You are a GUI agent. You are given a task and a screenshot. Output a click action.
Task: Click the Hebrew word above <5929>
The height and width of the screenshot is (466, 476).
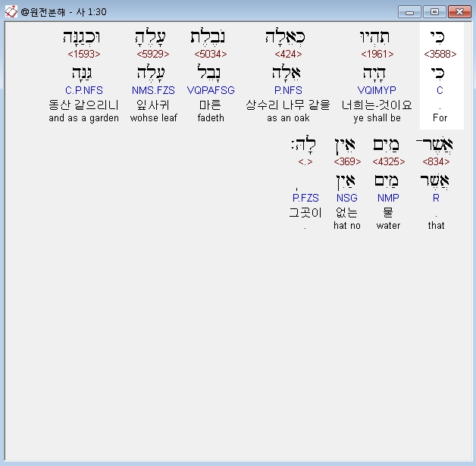pyautogui.click(x=151, y=37)
